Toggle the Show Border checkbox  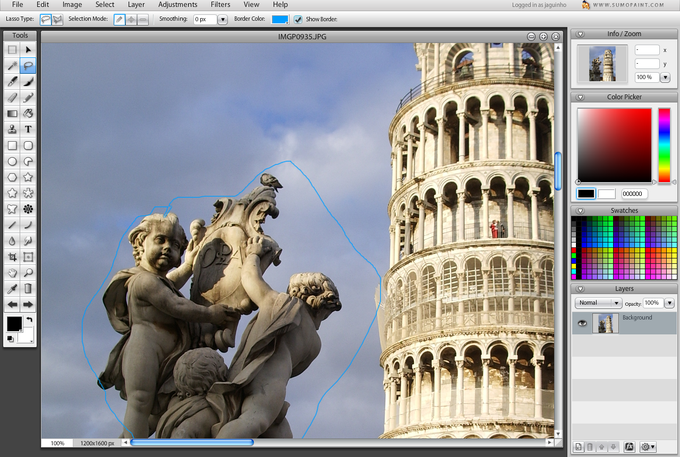(x=298, y=19)
